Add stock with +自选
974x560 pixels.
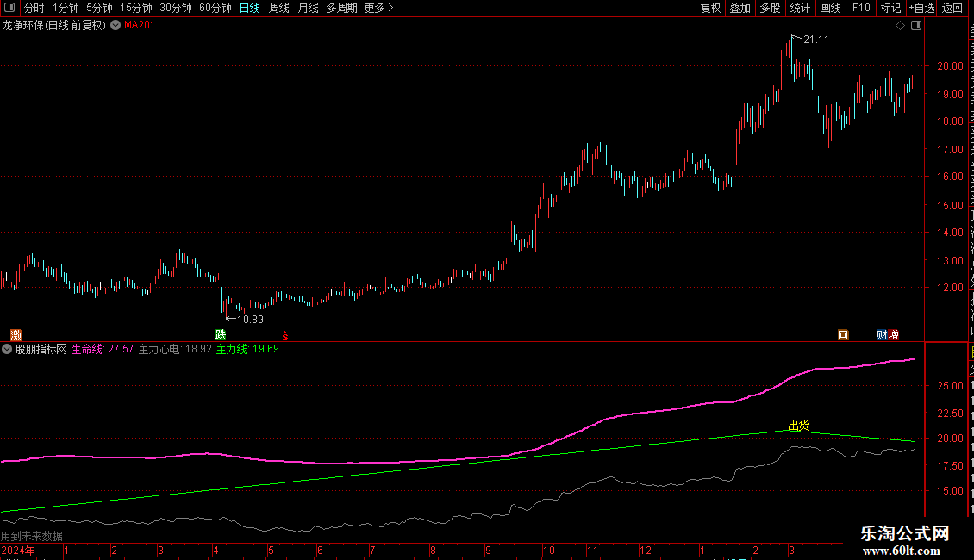(921, 8)
